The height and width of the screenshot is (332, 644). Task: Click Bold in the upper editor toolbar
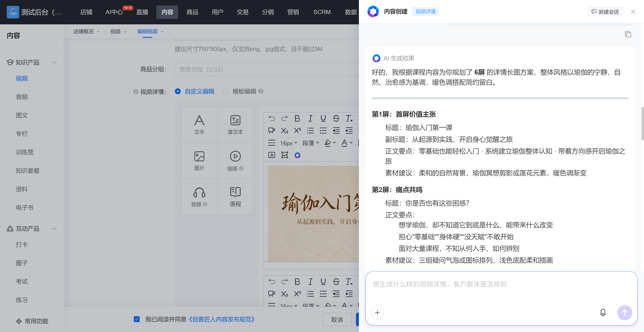[297, 118]
